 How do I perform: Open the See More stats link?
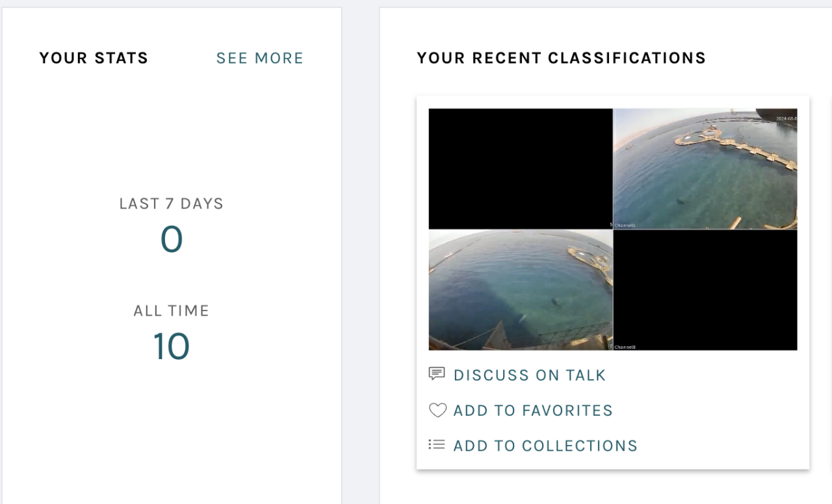point(259,58)
